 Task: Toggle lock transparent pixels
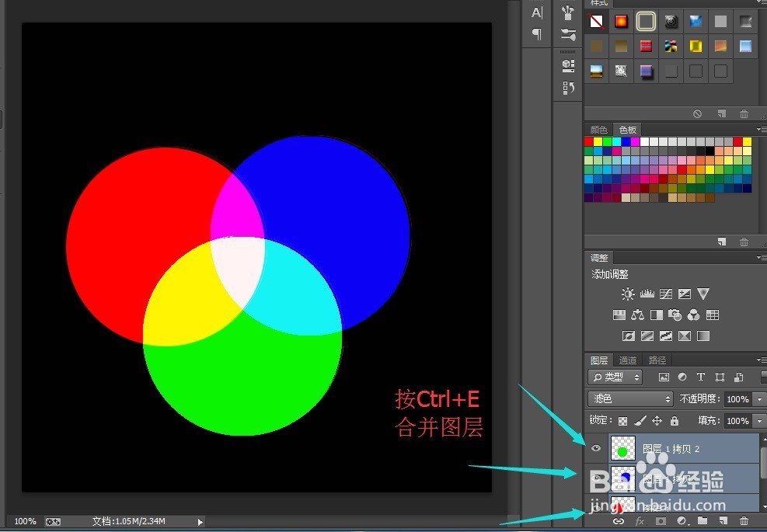click(622, 420)
